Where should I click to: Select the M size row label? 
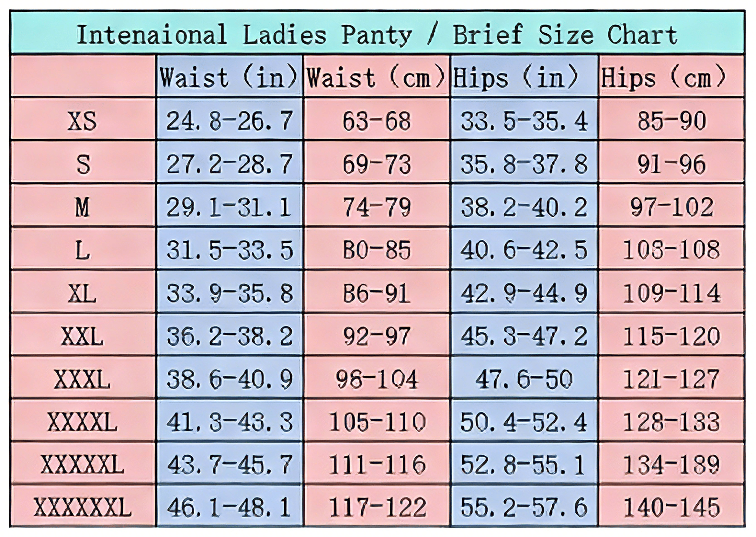click(x=83, y=207)
